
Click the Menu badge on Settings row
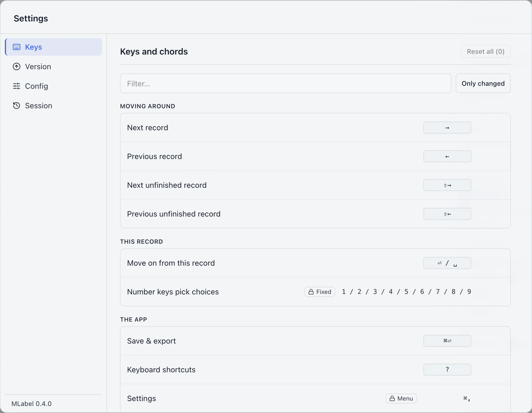[401, 398]
